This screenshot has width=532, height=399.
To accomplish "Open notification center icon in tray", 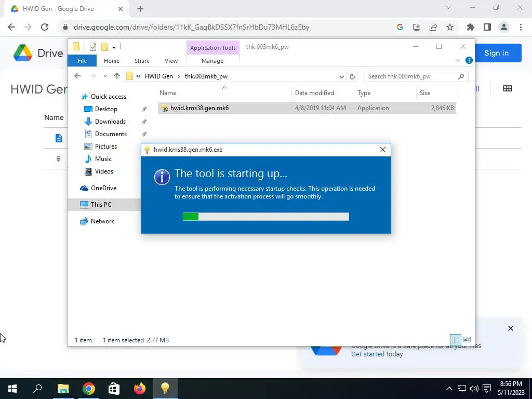I will point(487,389).
